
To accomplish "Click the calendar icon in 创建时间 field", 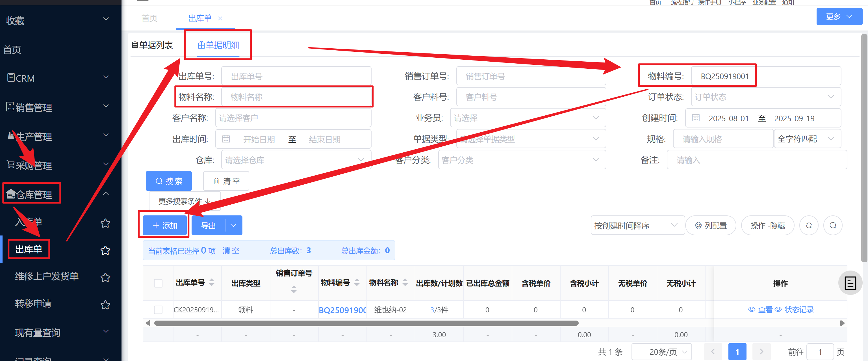I will point(696,118).
